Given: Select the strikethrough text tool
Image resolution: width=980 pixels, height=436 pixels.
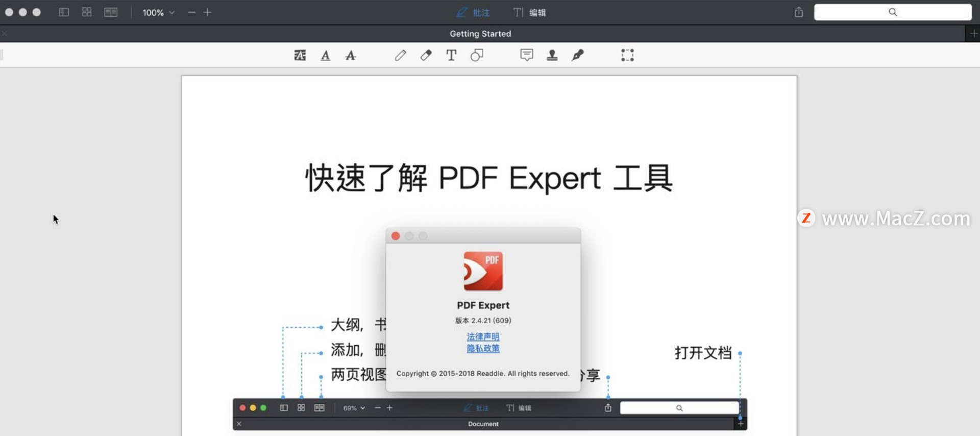Looking at the screenshot, I should coord(351,55).
